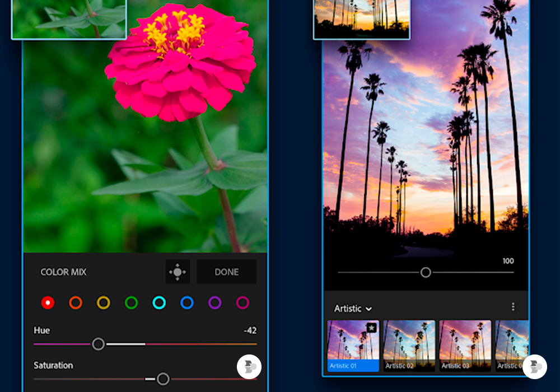Open the three-dot preset options menu
The width and height of the screenshot is (560, 392).
pyautogui.click(x=513, y=307)
